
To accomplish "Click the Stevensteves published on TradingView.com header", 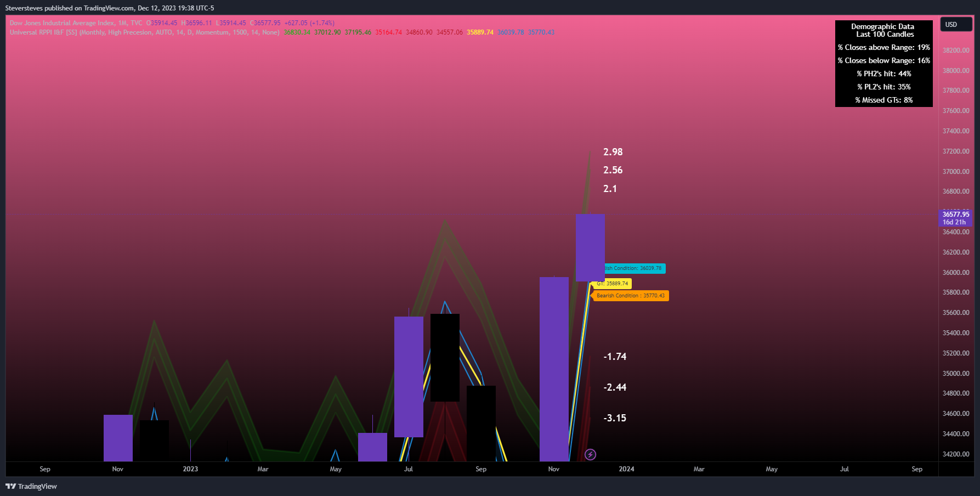I will click(110, 8).
